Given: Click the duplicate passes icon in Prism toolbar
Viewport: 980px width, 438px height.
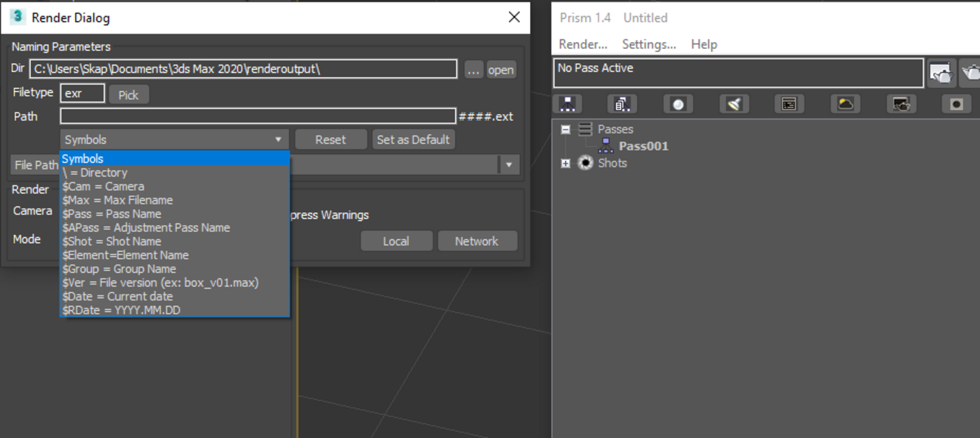Looking at the screenshot, I should coord(622,104).
